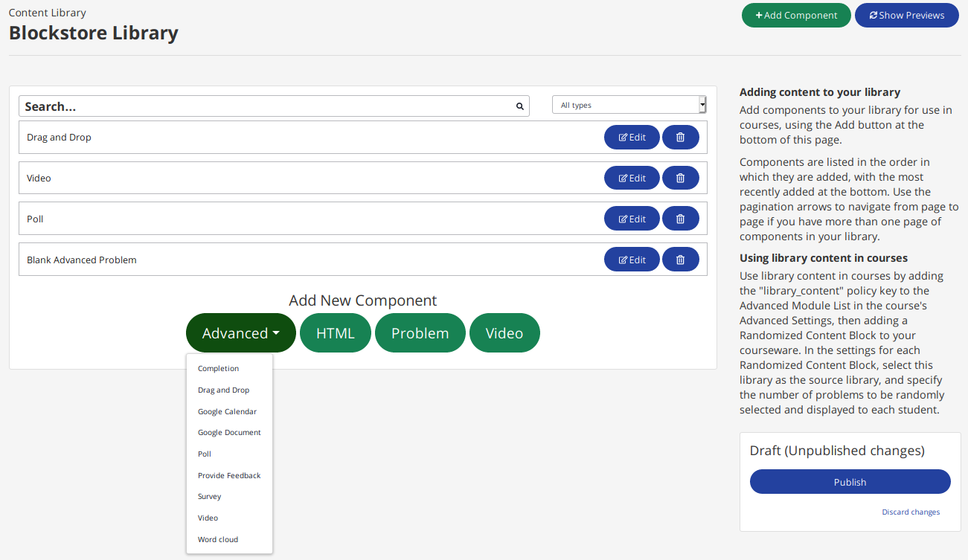Choose Poll from Advanced menu
This screenshot has width=968, height=560.
(x=205, y=454)
